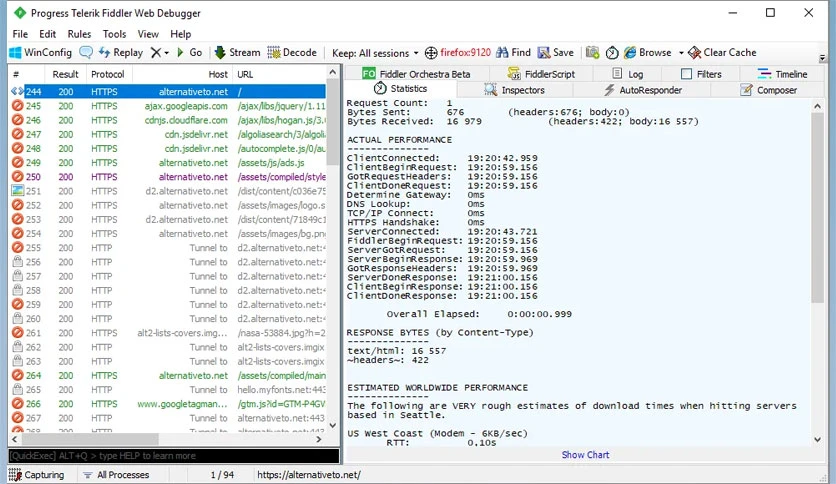Open the Edit menu
Image resolution: width=836 pixels, height=484 pixels.
47,34
